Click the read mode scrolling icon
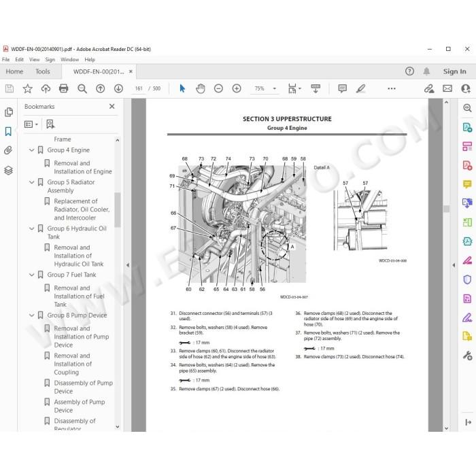 [316, 88]
